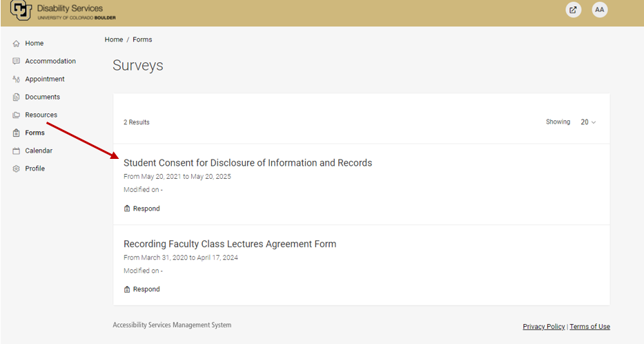Go to Home in breadcrumb
The image size is (644, 344).
(114, 39)
